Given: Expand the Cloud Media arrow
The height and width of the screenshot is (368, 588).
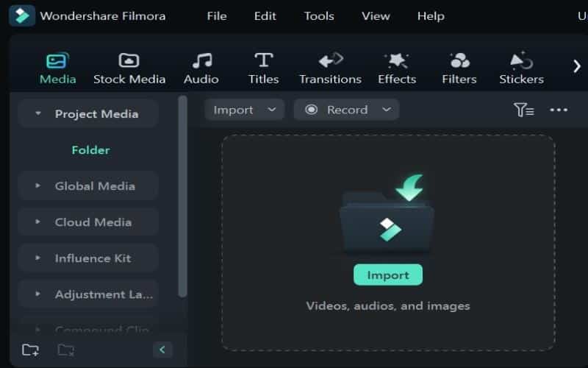Looking at the screenshot, I should click(38, 222).
